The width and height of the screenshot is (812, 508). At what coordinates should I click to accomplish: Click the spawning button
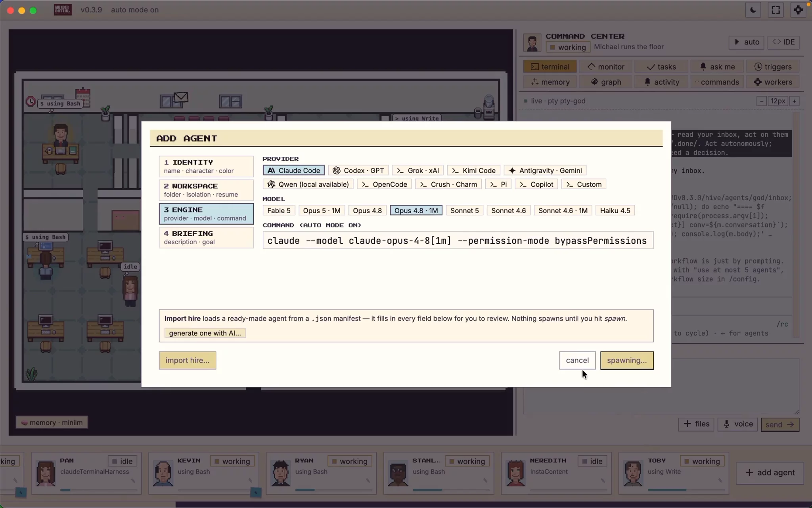pos(627,361)
